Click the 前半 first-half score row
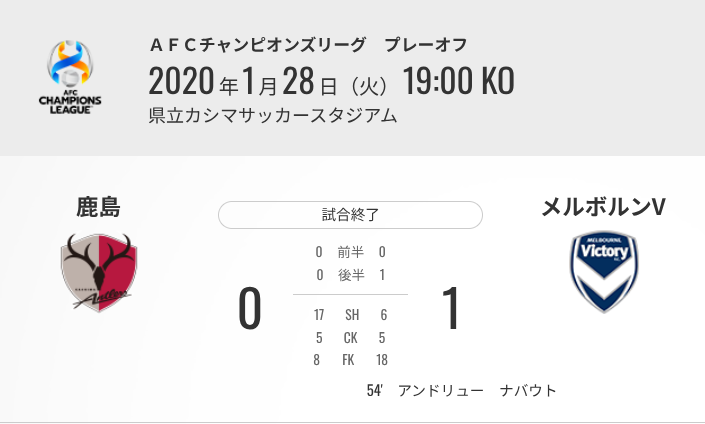705x424 pixels. [x=350, y=252]
